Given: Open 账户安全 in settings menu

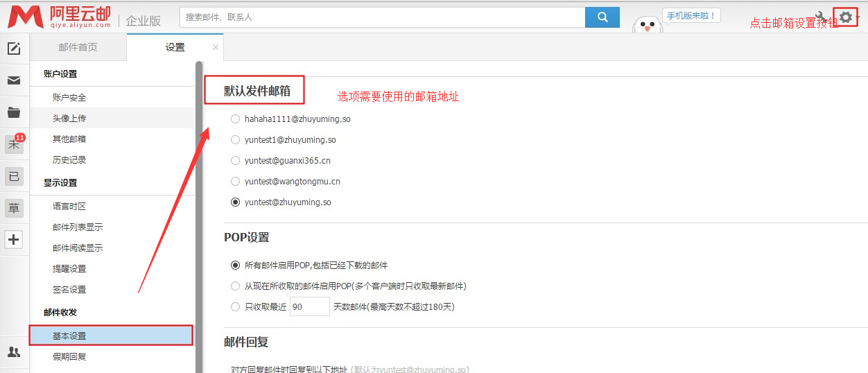Looking at the screenshot, I should click(69, 98).
